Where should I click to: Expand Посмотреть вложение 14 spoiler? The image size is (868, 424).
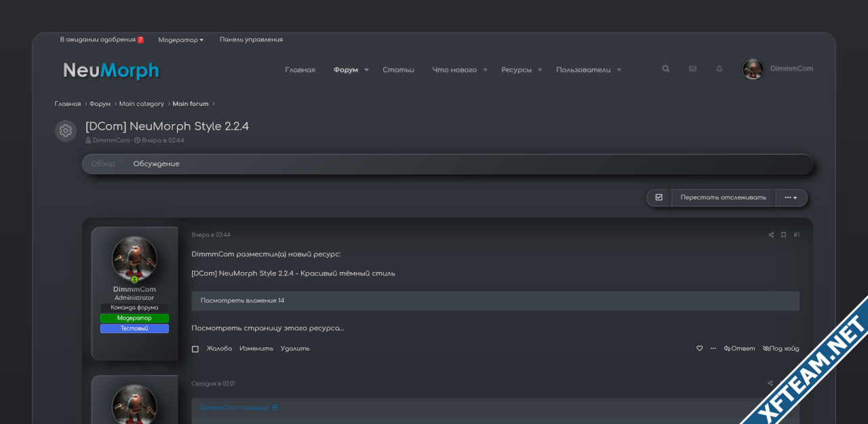point(495,301)
